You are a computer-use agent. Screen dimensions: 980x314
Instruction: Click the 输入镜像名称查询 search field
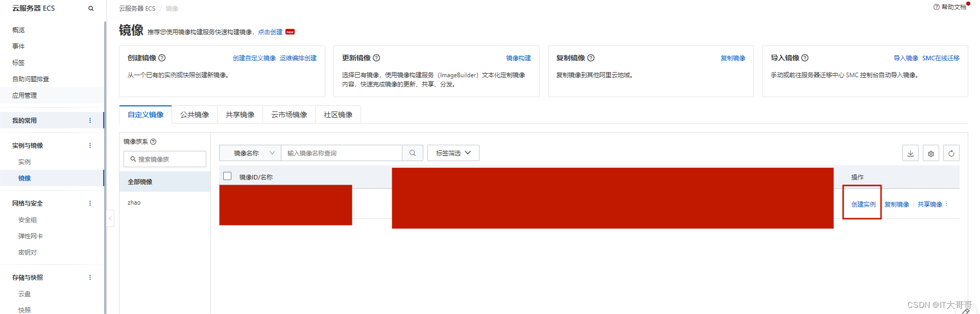click(341, 153)
